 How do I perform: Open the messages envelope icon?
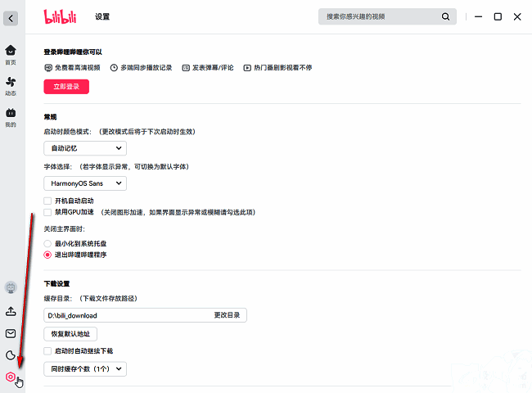11,333
